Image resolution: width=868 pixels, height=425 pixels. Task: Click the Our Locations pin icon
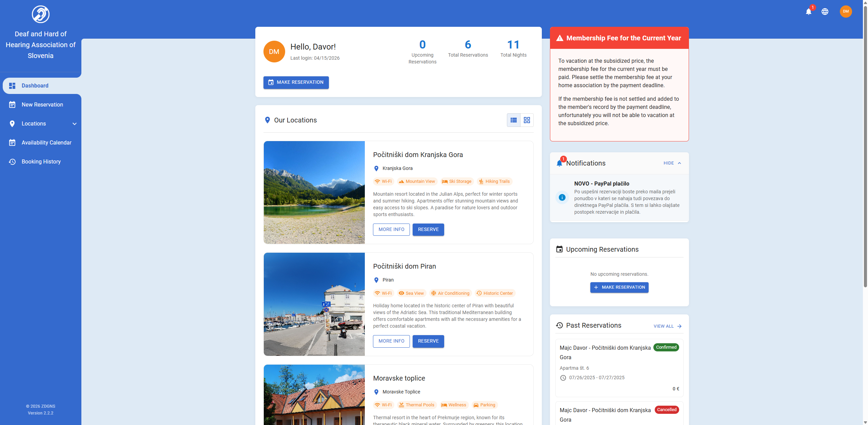pyautogui.click(x=268, y=120)
